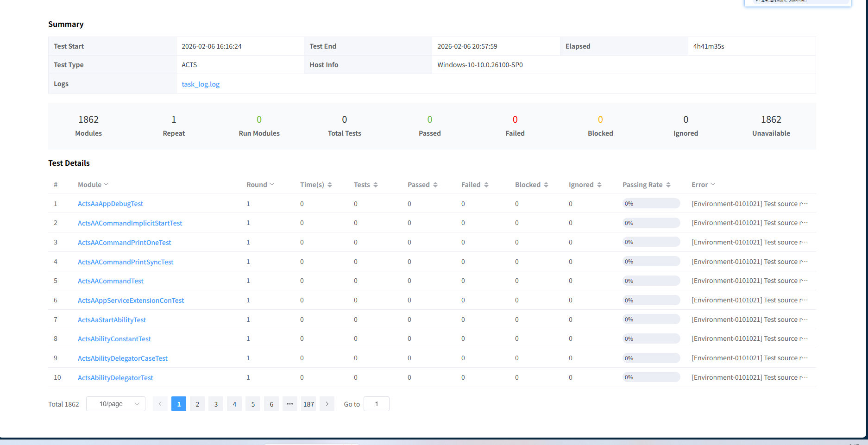This screenshot has width=868, height=445.
Task: Open ActsAaAppDebugTest module link
Action: point(110,204)
